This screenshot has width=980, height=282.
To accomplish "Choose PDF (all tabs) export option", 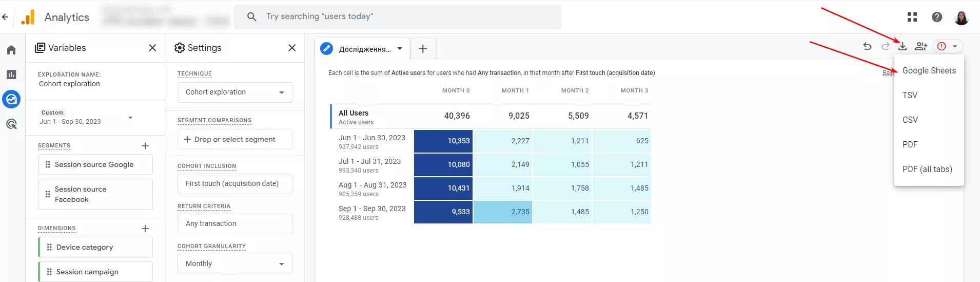I will coord(929,170).
